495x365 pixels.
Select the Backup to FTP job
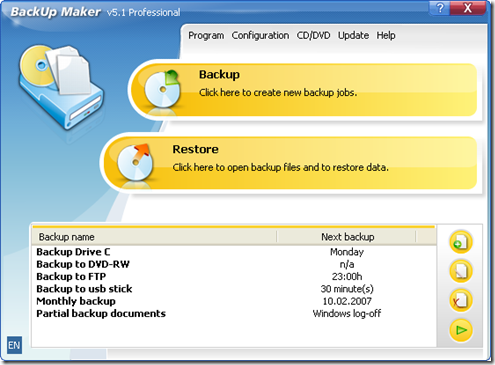[x=234, y=276]
